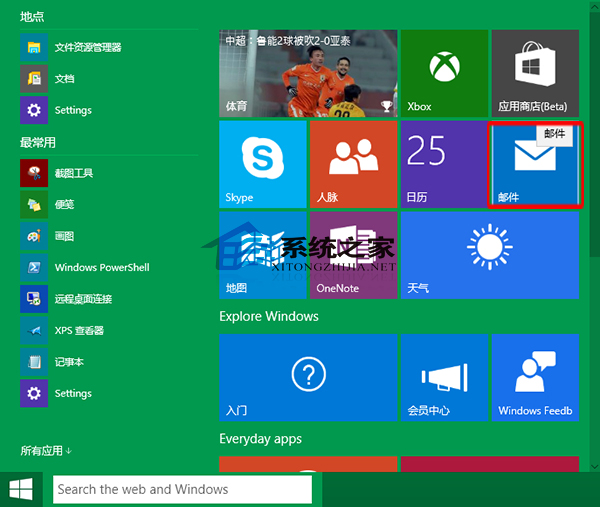Image resolution: width=600 pixels, height=507 pixels.
Task: Click the Explore Windows group heading
Action: pos(269,316)
